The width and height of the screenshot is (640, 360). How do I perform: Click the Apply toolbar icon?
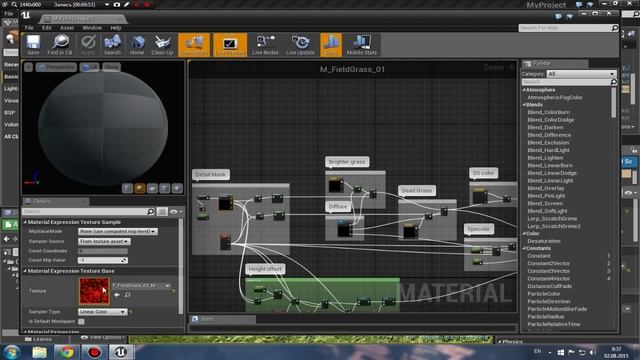point(88,44)
